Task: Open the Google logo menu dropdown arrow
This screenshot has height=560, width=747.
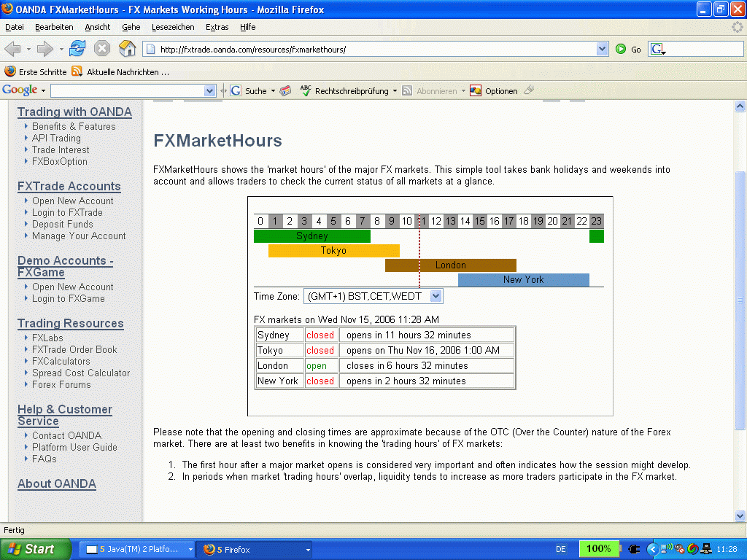Action: click(x=43, y=90)
